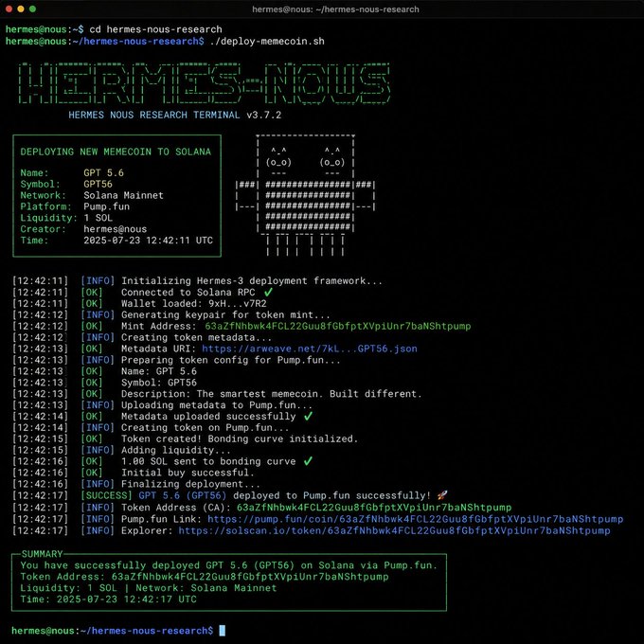Click the Token Address (CA) value in log

click(374, 508)
